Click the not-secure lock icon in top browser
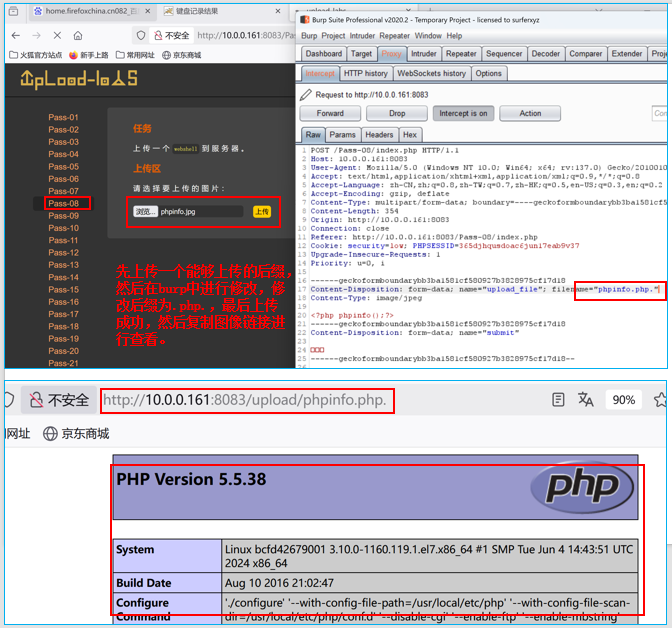 [x=158, y=36]
